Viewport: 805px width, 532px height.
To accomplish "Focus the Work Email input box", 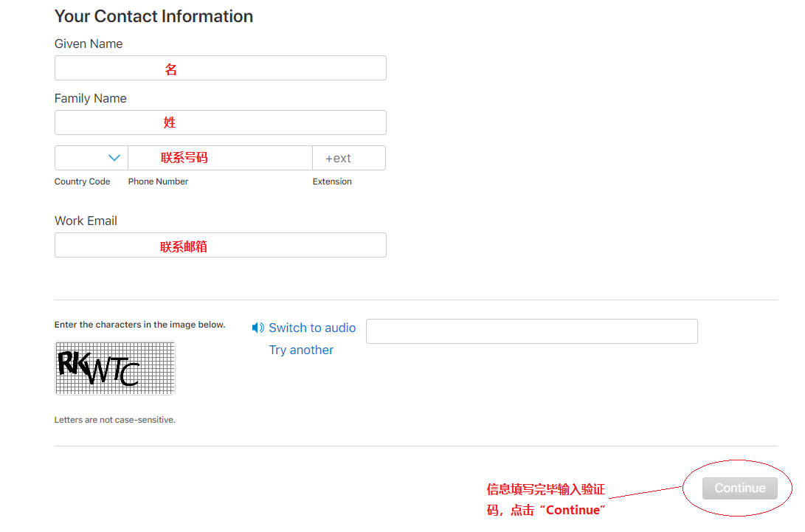I will [220, 245].
